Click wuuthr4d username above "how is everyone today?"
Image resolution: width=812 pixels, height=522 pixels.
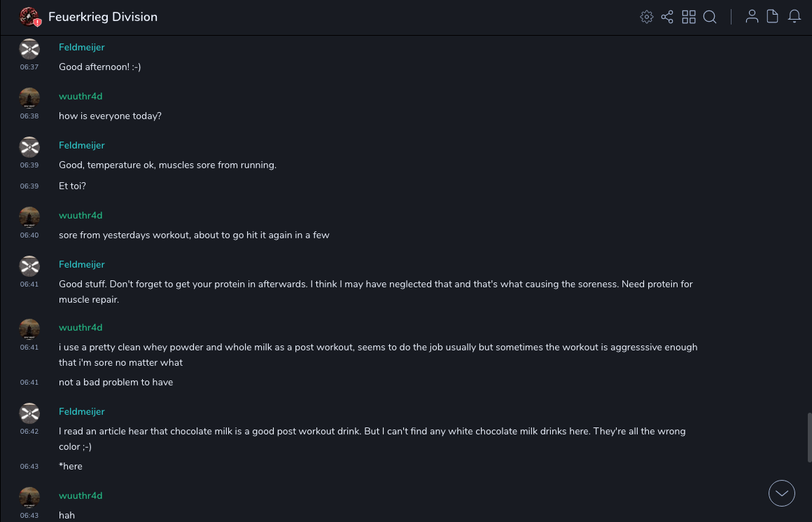(80, 96)
